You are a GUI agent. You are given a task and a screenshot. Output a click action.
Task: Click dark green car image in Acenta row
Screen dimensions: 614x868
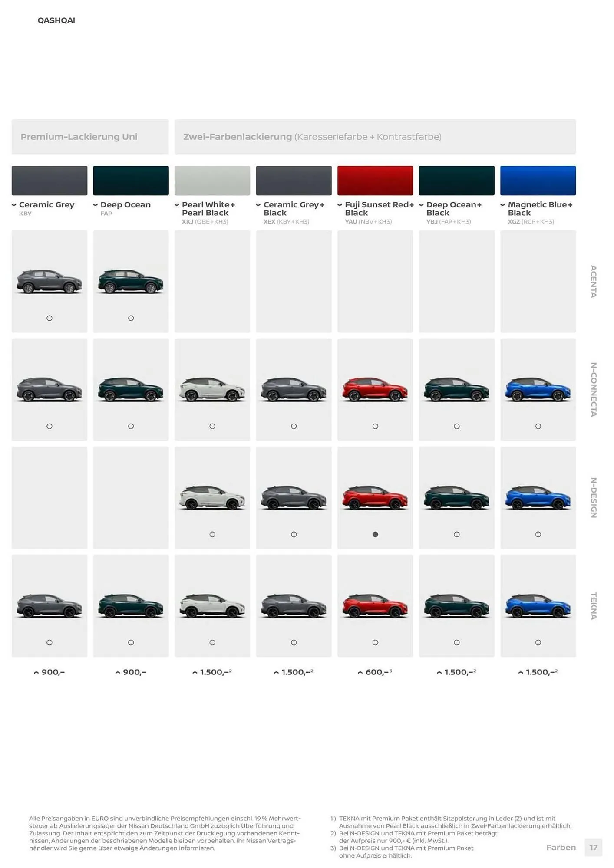click(131, 282)
